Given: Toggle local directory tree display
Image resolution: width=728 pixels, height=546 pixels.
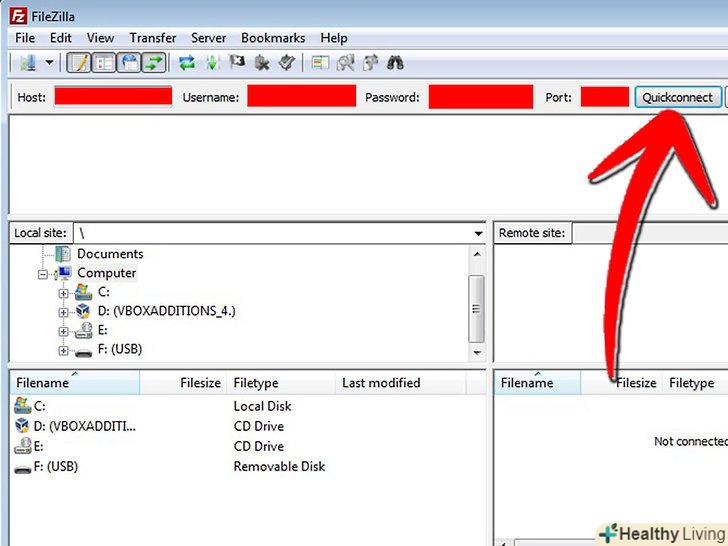Looking at the screenshot, I should [x=104, y=63].
